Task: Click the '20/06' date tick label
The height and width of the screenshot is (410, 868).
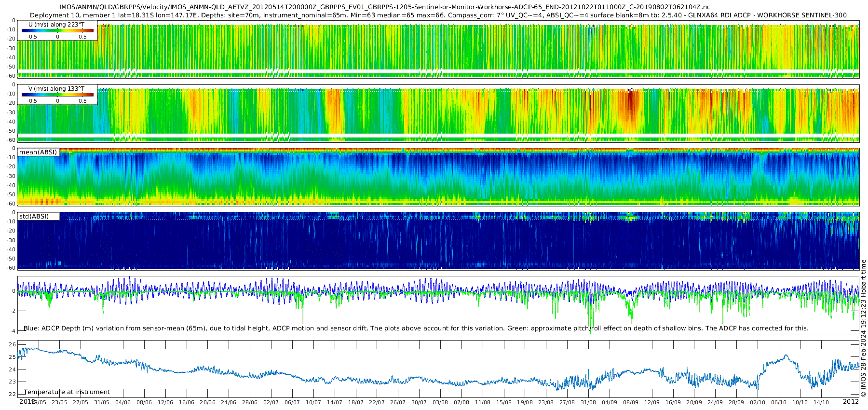Action: (207, 402)
